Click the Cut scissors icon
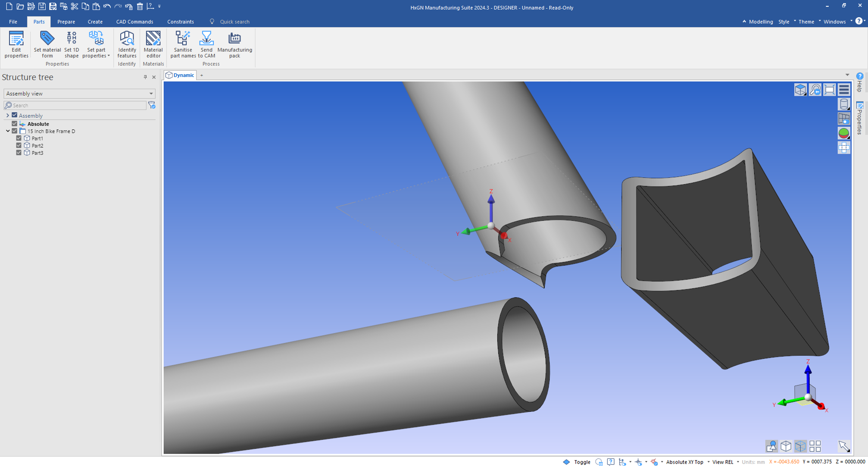Screen dimensions: 868x467 click(x=75, y=6)
